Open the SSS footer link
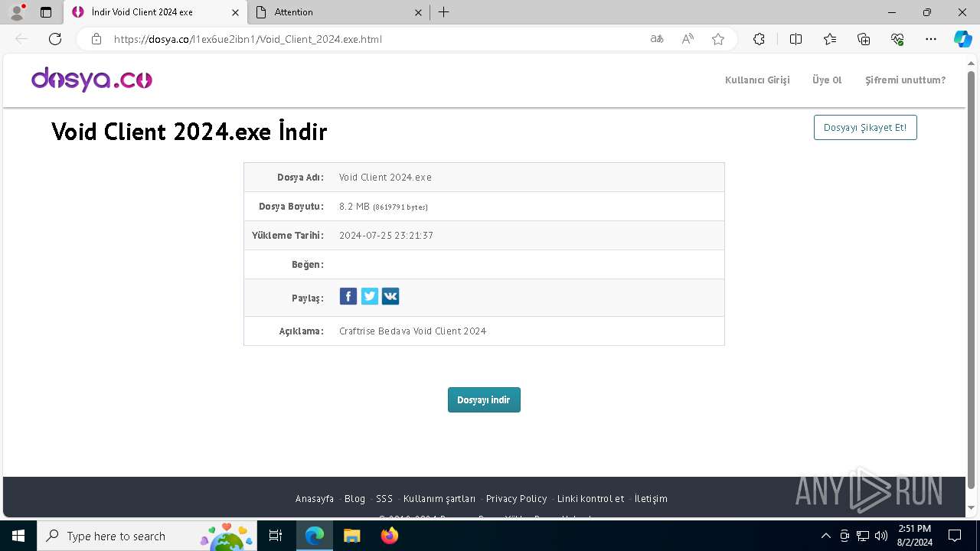 (x=384, y=498)
